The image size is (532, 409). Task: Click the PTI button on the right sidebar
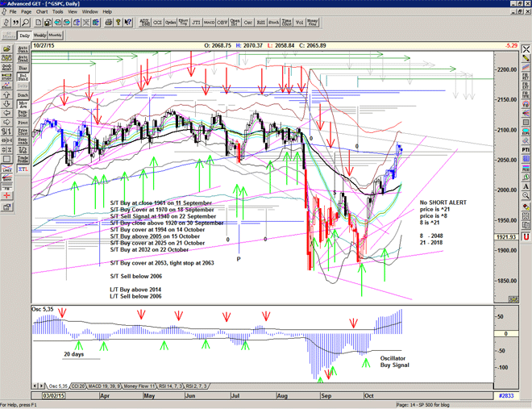(x=525, y=148)
